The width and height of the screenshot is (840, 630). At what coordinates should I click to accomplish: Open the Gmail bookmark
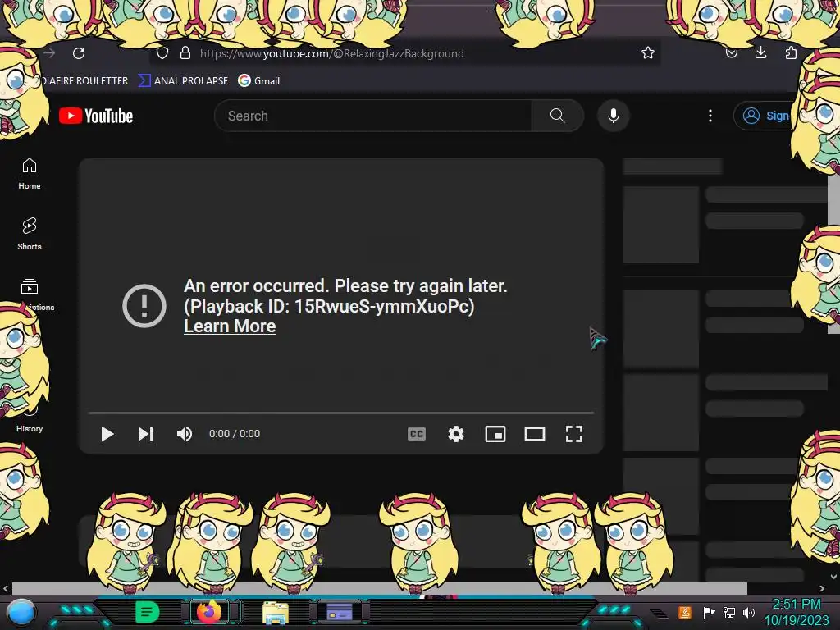click(x=259, y=81)
